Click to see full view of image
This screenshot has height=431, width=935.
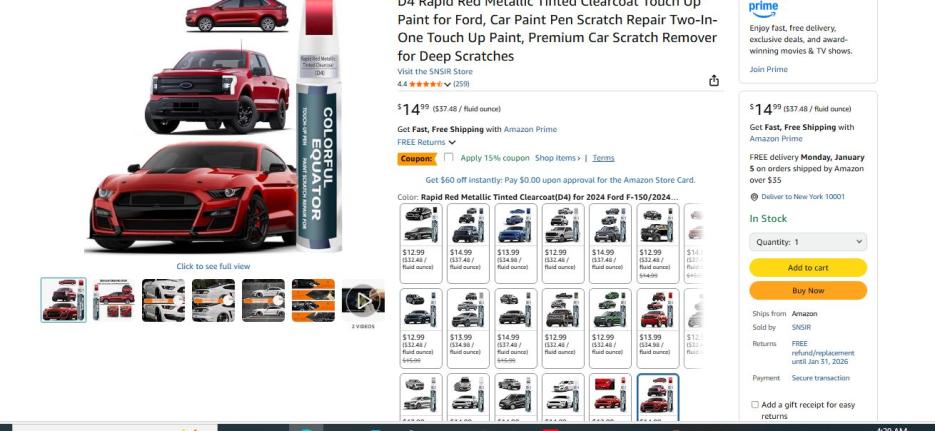click(213, 266)
